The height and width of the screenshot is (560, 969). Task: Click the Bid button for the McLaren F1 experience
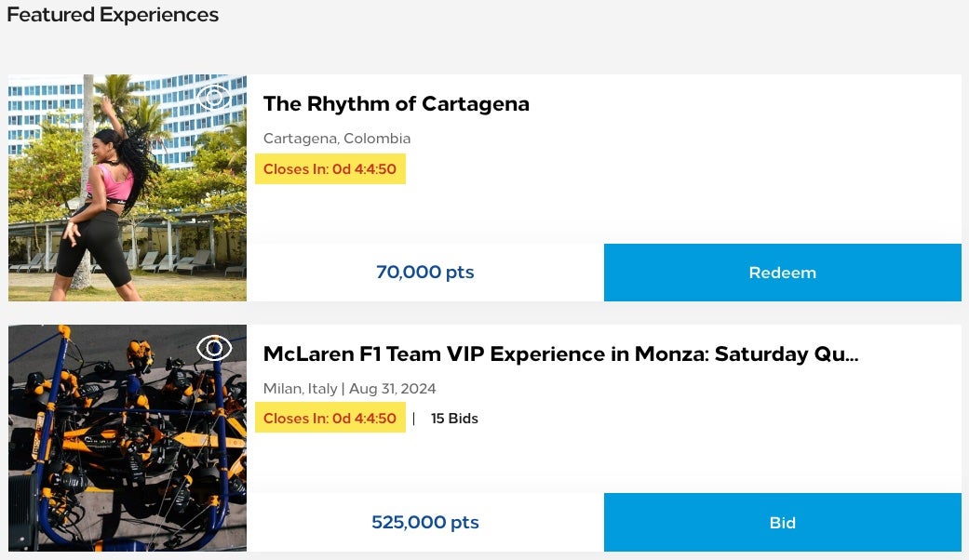[x=782, y=522]
